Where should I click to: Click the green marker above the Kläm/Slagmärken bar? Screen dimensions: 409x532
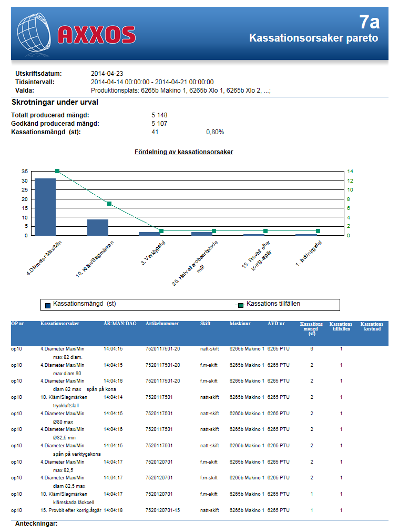click(109, 204)
